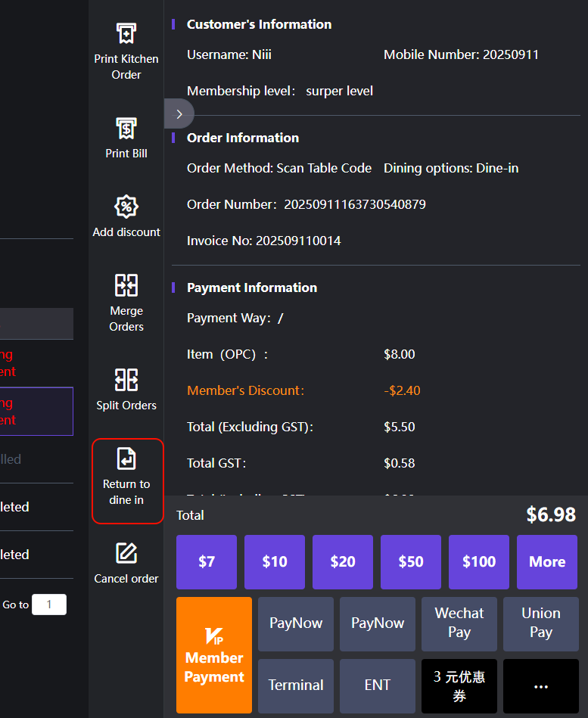Select Wechat Pay payment method

click(459, 623)
